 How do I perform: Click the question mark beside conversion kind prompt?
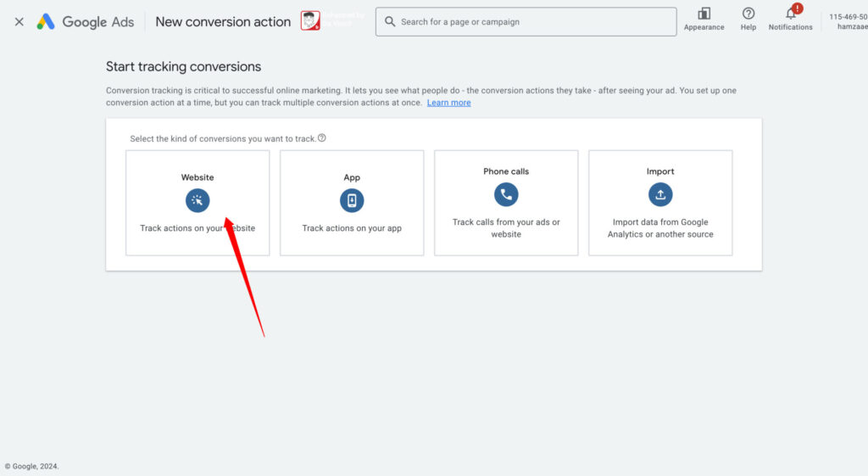(x=322, y=138)
